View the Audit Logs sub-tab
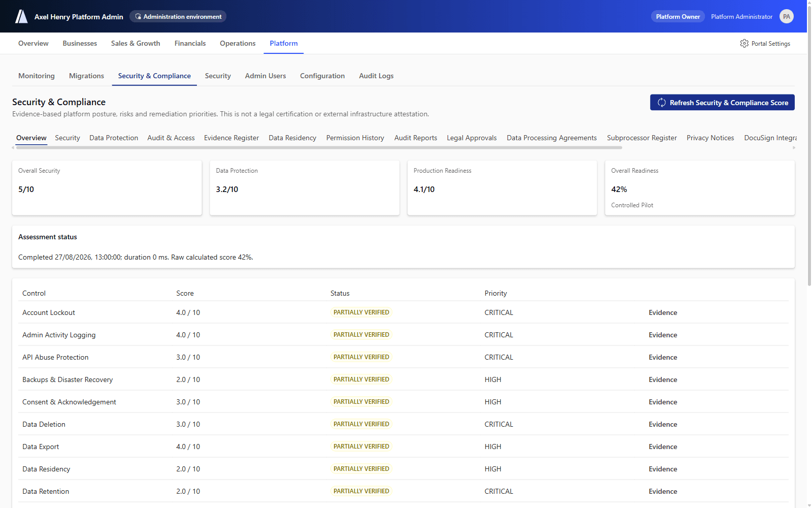The image size is (812, 508). pos(376,76)
